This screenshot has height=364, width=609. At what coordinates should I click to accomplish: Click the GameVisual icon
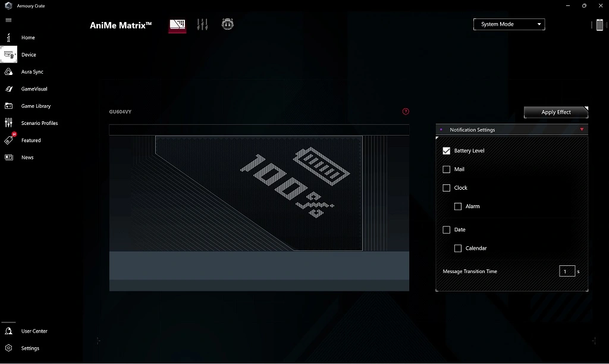[8, 89]
